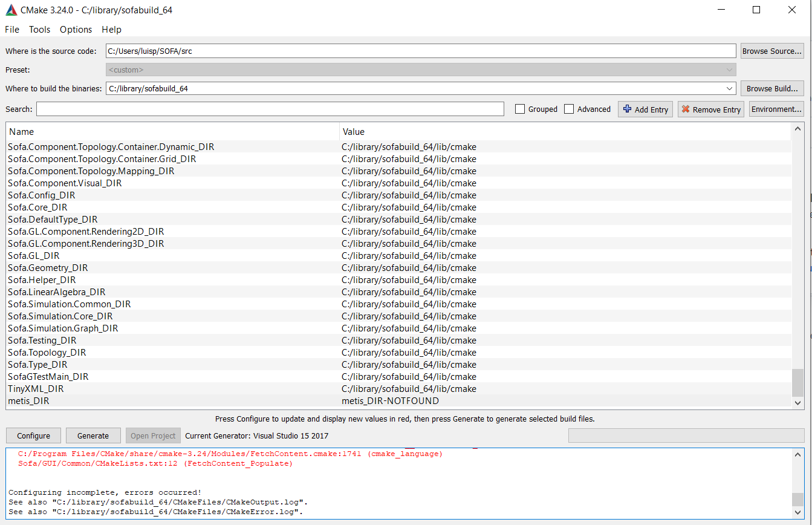Click the value of TinyXML_DIR
Viewport: 812px width, 525px height.
[x=409, y=389]
